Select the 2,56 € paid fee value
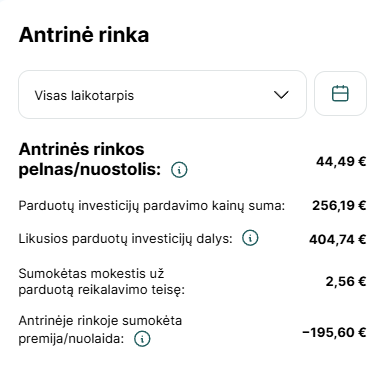 tap(346, 282)
